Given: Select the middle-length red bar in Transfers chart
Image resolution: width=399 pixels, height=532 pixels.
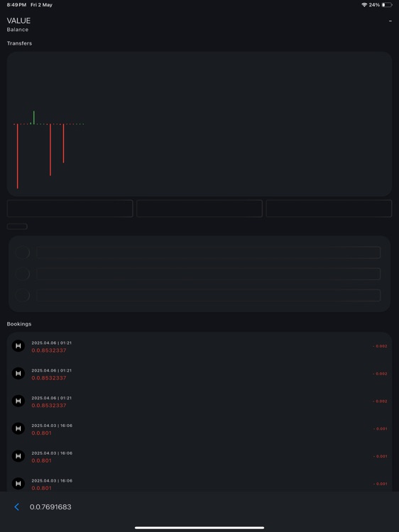Looking at the screenshot, I should tap(50, 150).
